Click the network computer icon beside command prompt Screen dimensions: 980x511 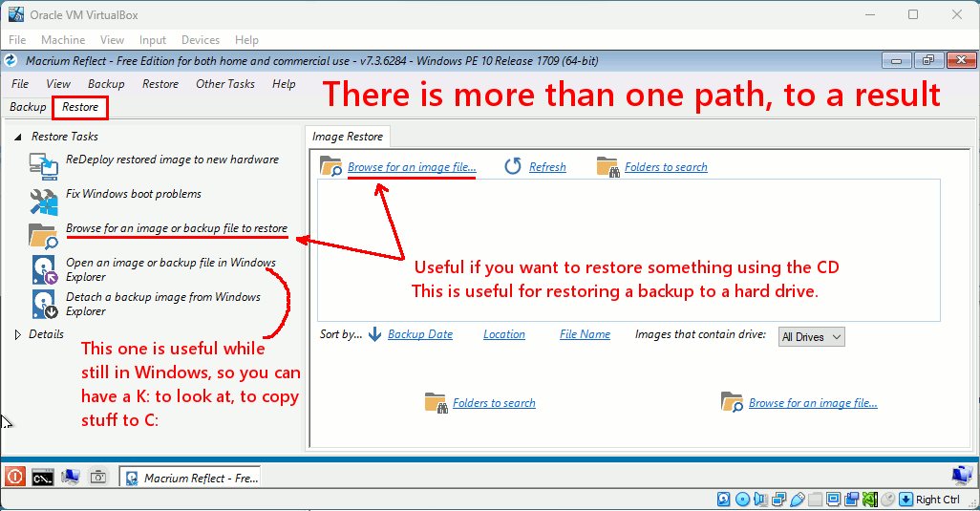[x=70, y=478]
